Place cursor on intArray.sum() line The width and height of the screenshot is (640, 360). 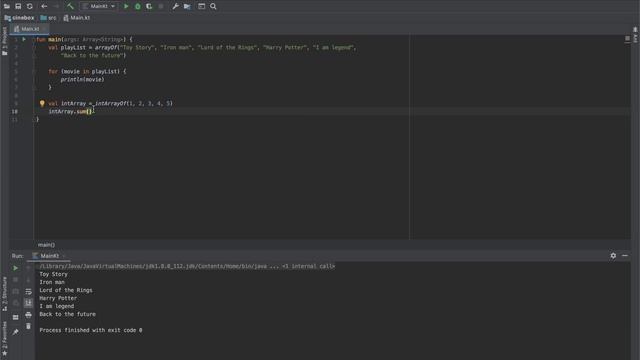[x=70, y=111]
